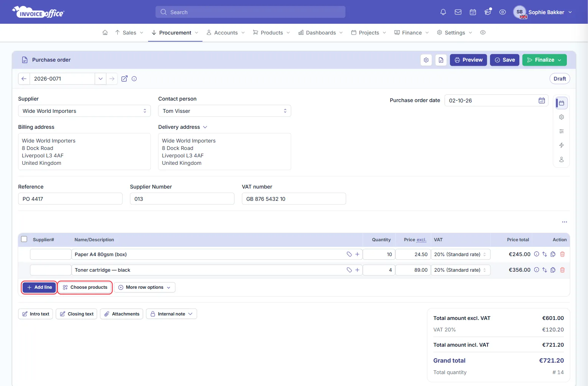588x386 pixels.
Task: Click the home icon in navigation bar
Action: pos(105,33)
